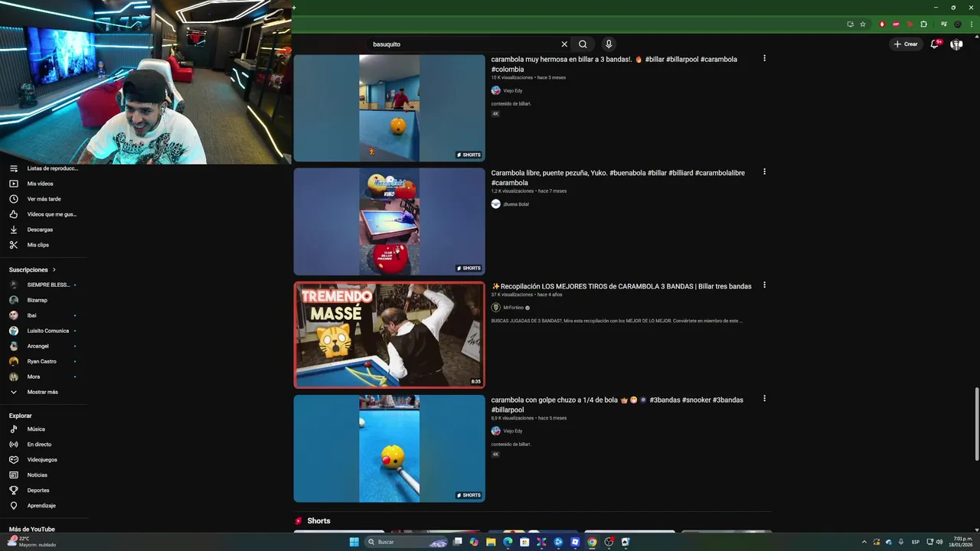
Task: Show hidden system tray icons chevron
Action: (x=864, y=542)
